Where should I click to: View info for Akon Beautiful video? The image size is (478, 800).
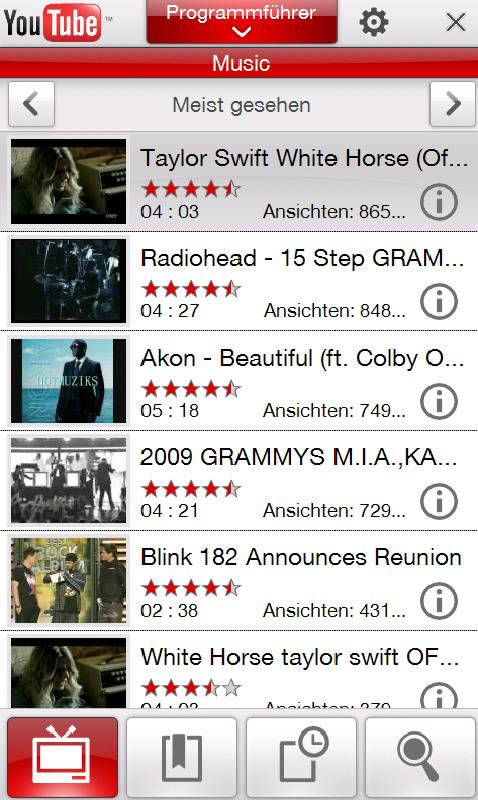coord(439,401)
